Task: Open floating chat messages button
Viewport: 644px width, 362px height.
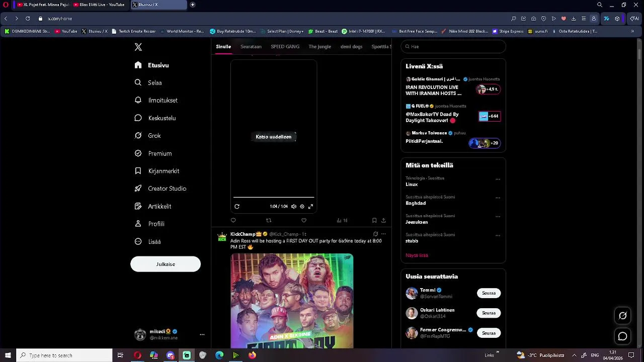Action: 622,336
